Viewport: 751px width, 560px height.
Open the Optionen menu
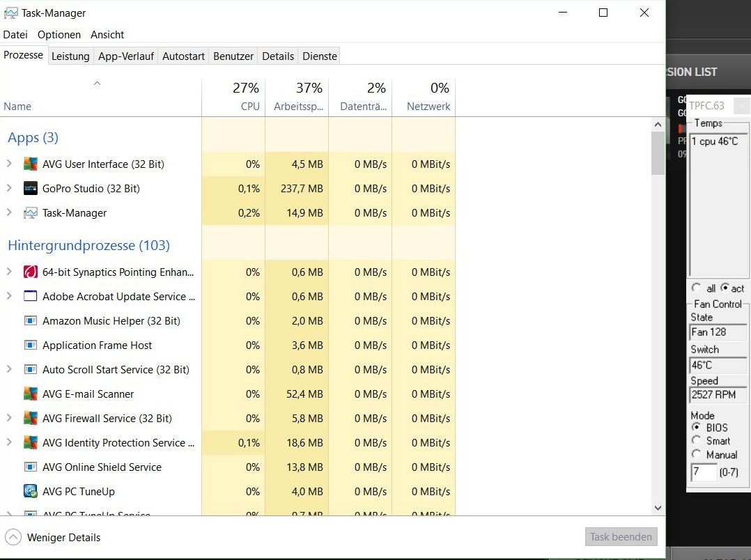pyautogui.click(x=59, y=35)
